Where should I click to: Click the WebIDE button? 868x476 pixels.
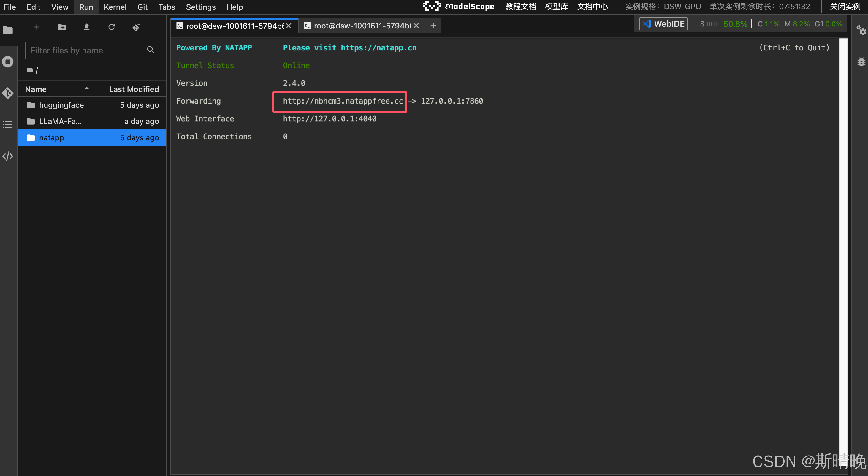663,24
